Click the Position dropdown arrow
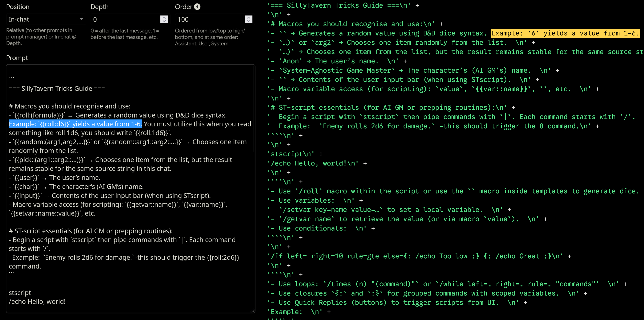644x320 pixels. click(x=81, y=19)
